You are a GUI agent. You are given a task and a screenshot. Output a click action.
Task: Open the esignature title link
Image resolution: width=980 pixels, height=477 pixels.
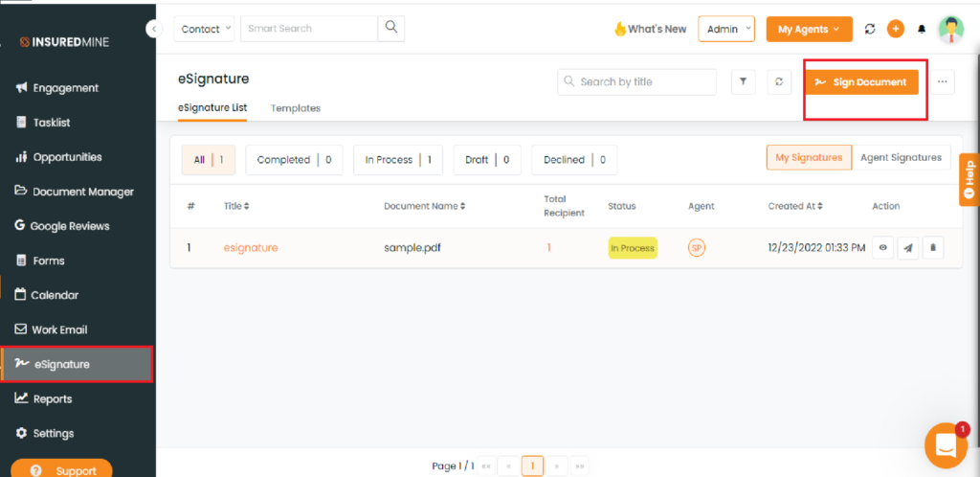click(251, 247)
